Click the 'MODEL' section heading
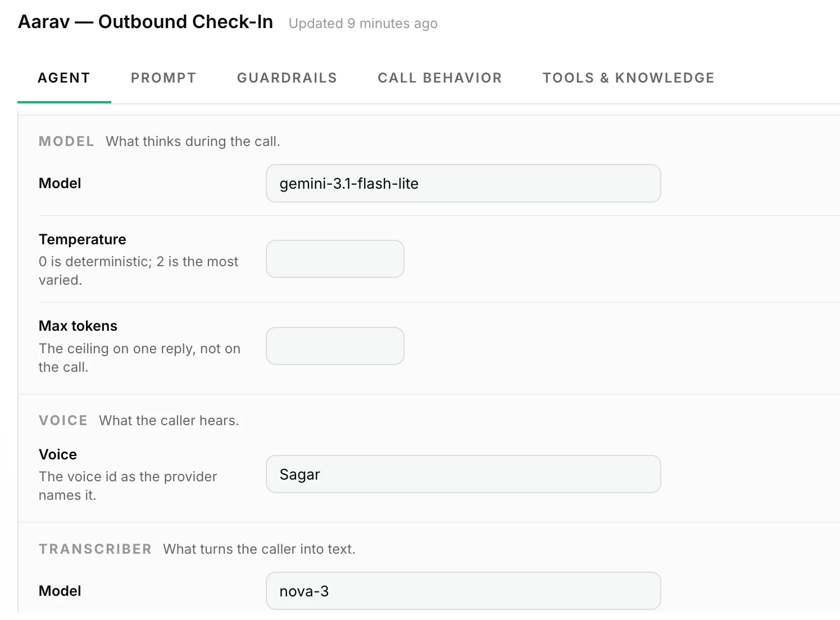 tap(66, 142)
